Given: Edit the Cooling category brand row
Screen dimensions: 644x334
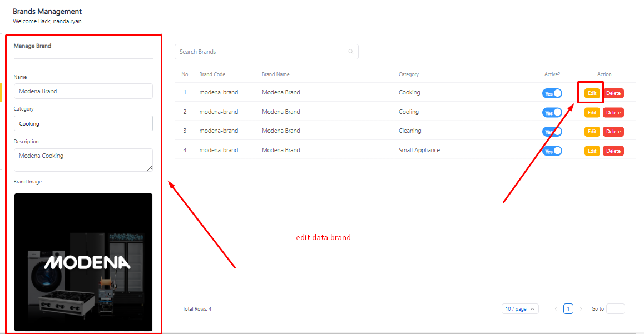Looking at the screenshot, I should click(592, 113).
